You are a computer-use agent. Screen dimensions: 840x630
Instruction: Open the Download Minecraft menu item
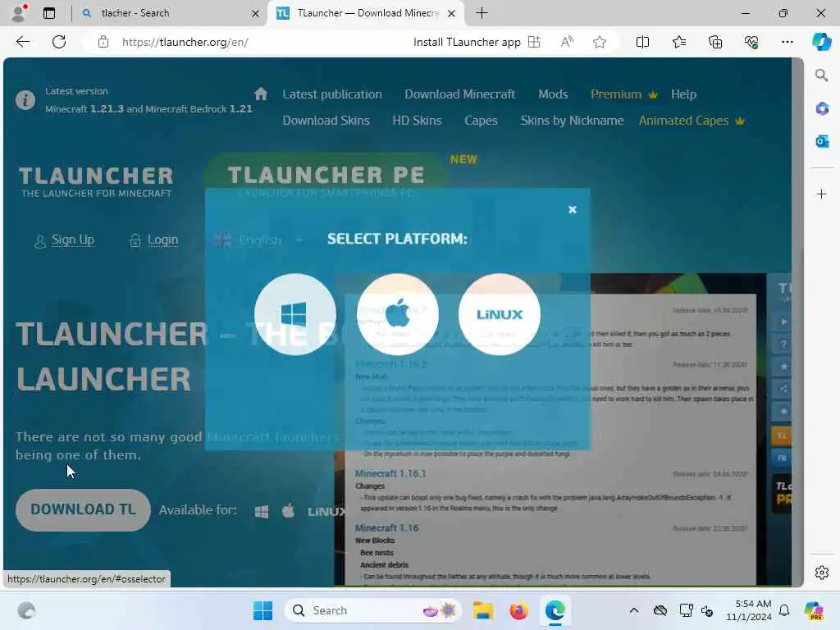(459, 94)
